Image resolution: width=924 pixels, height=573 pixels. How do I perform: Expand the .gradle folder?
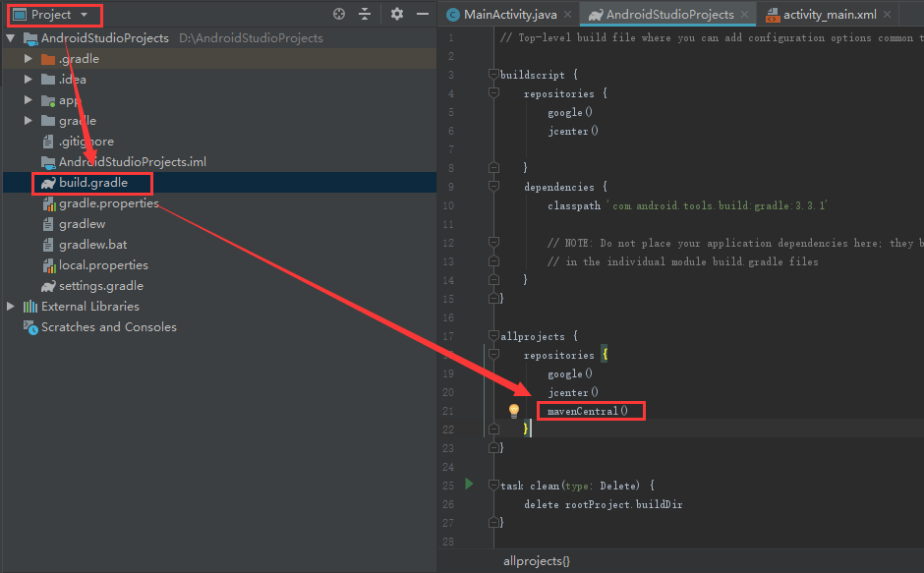coord(29,58)
